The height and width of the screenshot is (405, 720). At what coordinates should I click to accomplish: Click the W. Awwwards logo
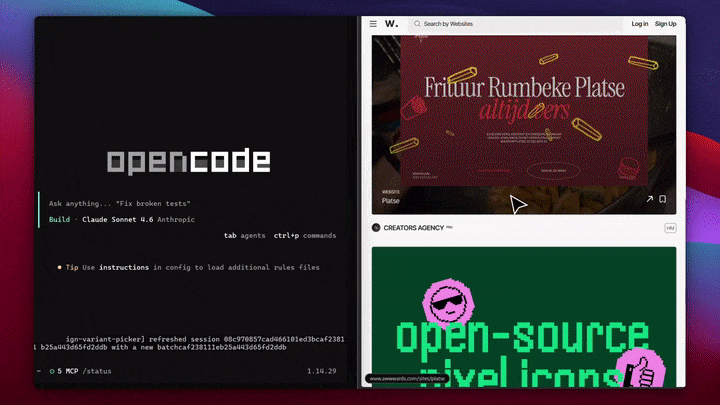coord(391,23)
